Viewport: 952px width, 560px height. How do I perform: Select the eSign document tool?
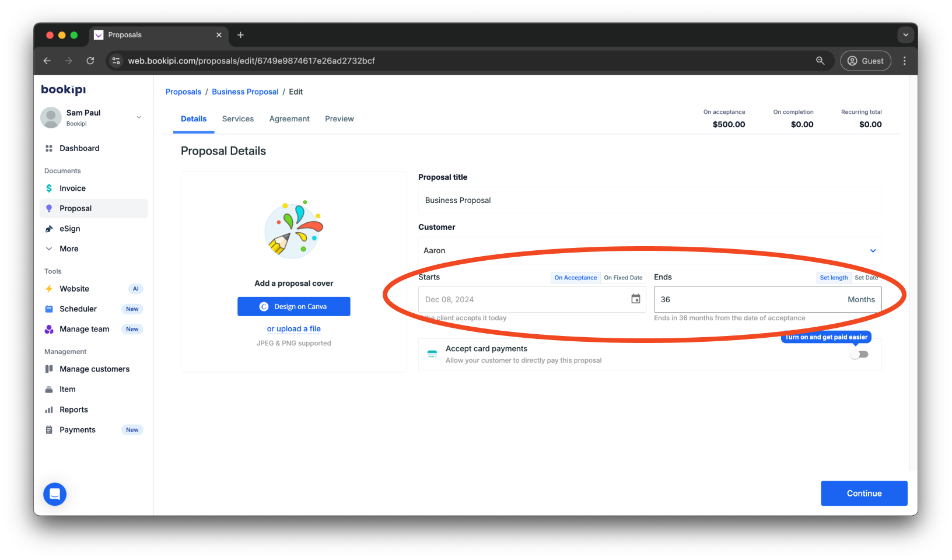coord(69,228)
